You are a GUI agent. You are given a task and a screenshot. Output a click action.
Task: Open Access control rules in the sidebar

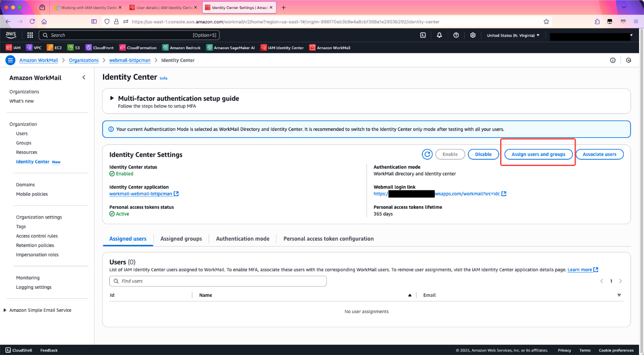(37, 236)
